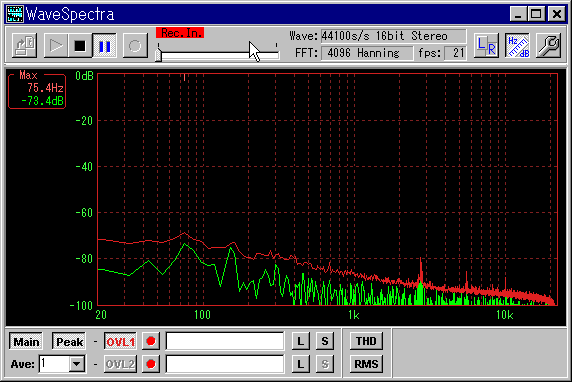This screenshot has width=572, height=382.
Task: Click the THD button
Action: pyautogui.click(x=366, y=341)
